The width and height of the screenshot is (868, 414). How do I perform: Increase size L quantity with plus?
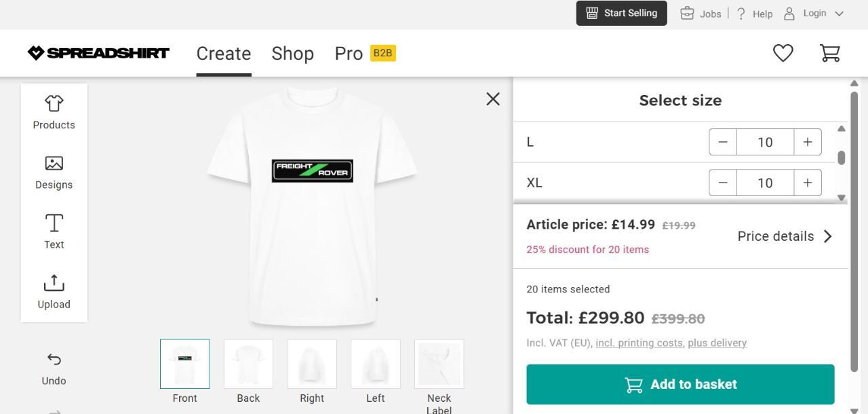coord(808,142)
